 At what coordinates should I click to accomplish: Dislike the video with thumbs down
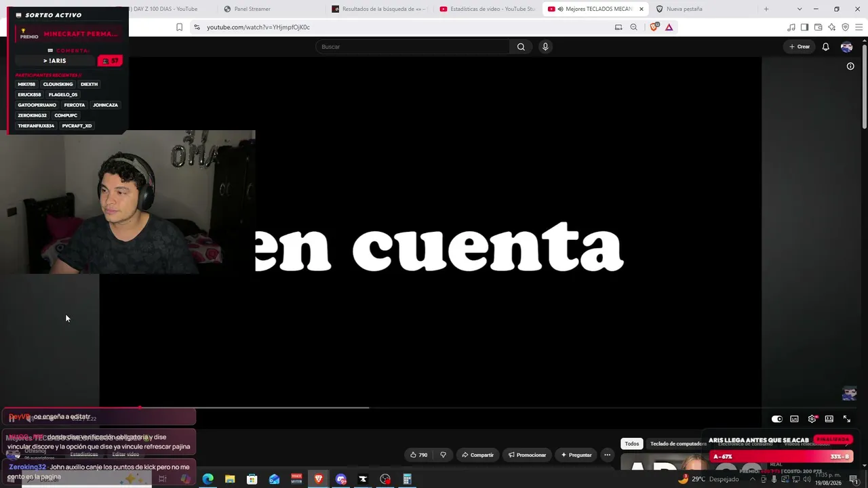tap(443, 455)
